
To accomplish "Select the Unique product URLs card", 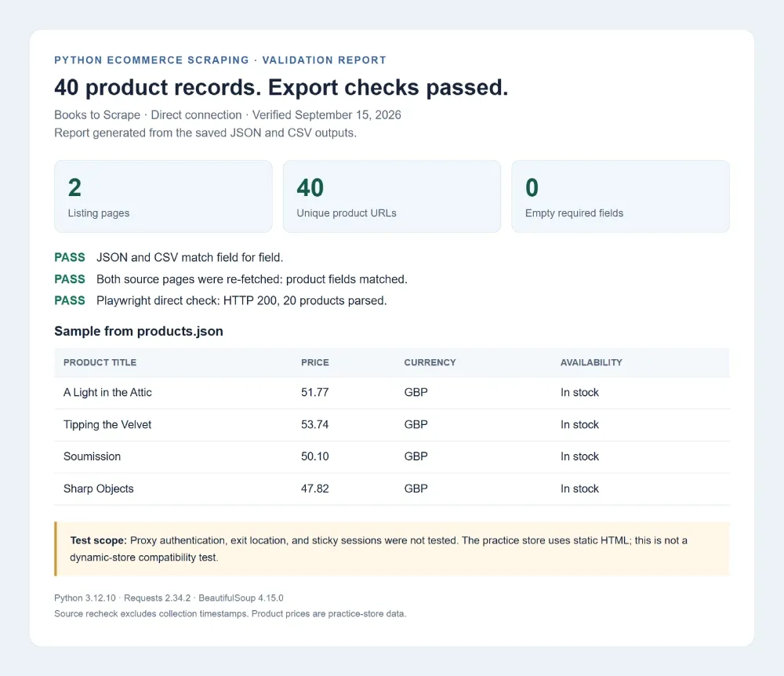I will pyautogui.click(x=391, y=197).
